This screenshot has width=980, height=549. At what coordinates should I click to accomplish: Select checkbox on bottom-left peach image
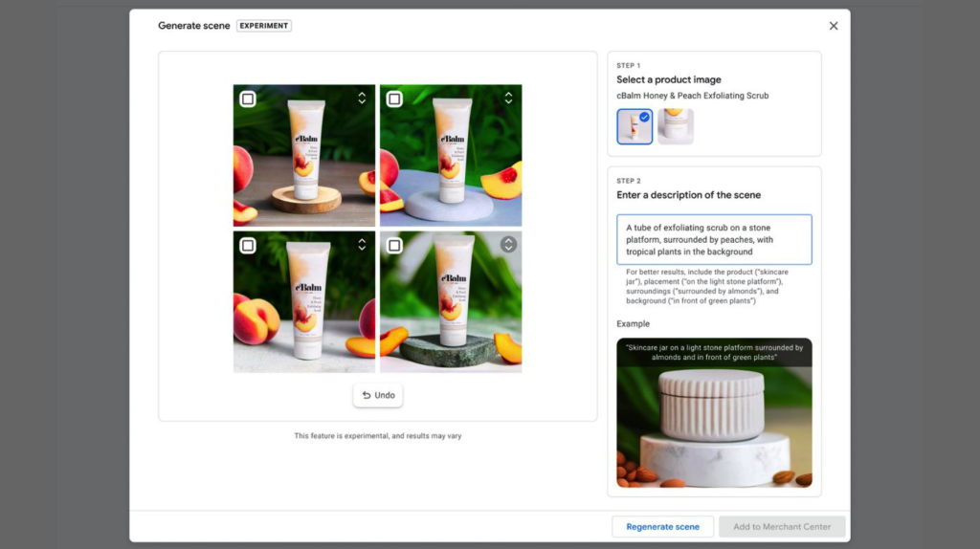coord(248,246)
